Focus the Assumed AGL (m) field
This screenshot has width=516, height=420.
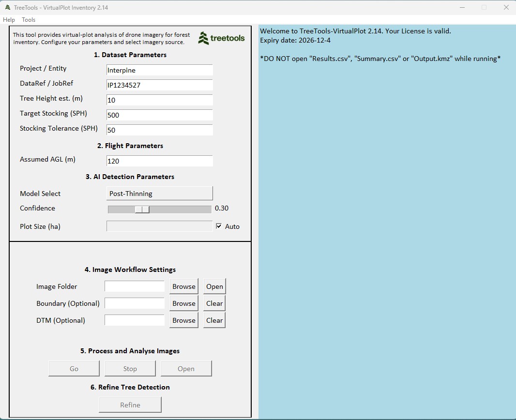159,161
